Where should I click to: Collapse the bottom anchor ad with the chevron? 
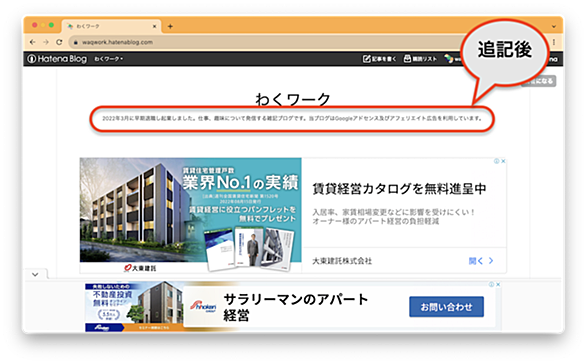(35, 274)
